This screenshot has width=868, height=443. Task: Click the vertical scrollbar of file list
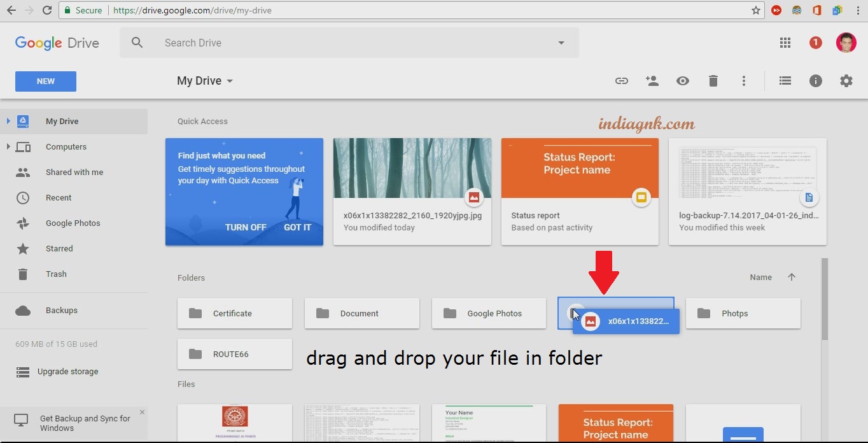coord(825,299)
